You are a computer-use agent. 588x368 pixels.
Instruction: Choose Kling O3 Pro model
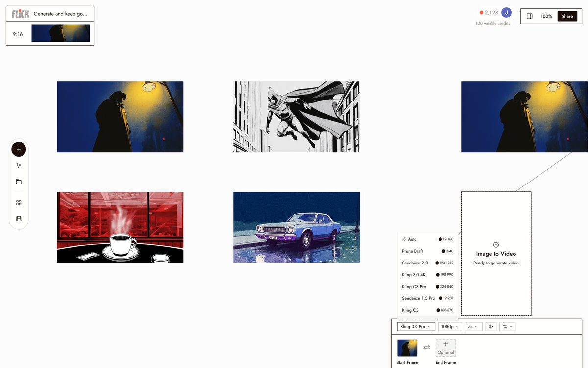tap(428, 287)
